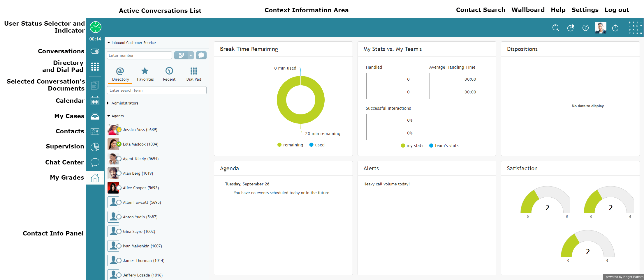
Task: Click the Log out power icon
Action: point(615,28)
